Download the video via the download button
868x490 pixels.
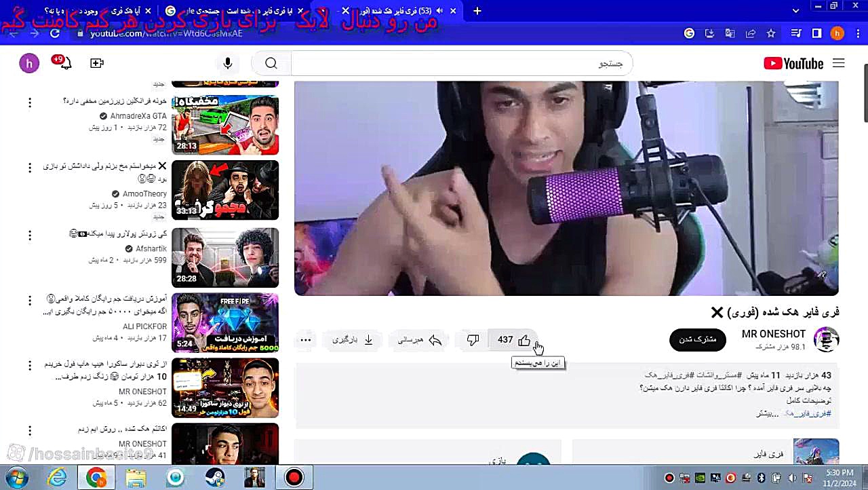point(353,340)
